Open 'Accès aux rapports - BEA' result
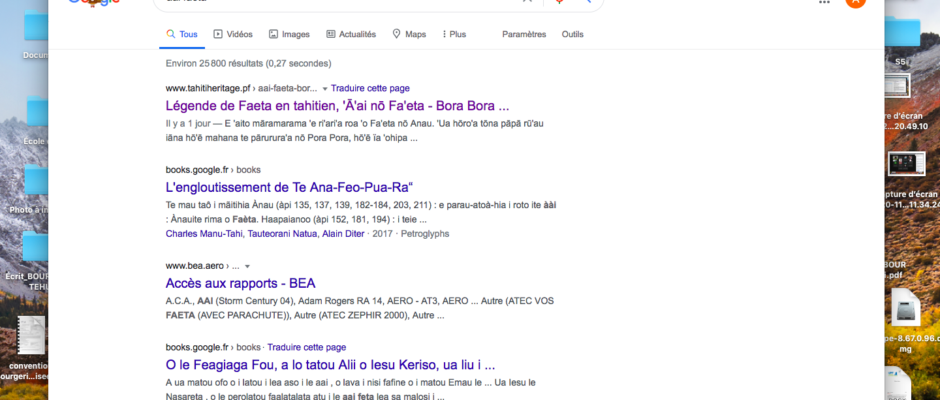This screenshot has width=940, height=400. pyautogui.click(x=240, y=283)
